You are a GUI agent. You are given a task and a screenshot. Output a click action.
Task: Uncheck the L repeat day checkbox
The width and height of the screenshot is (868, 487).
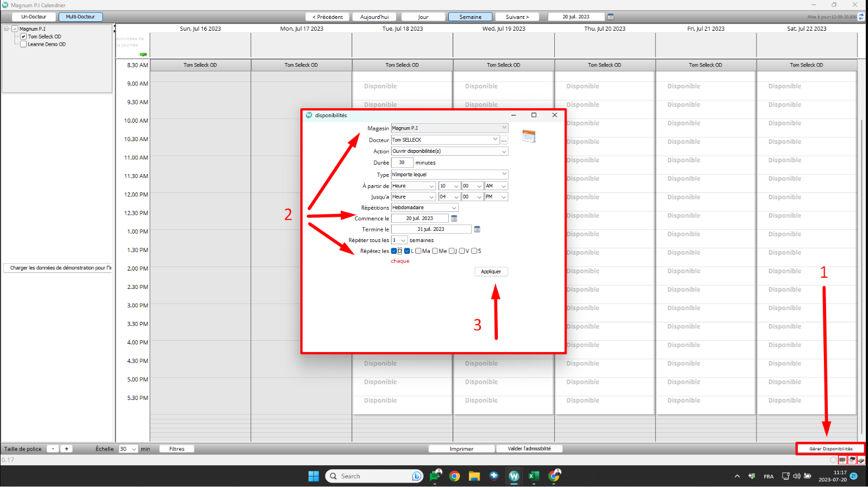[x=407, y=251]
